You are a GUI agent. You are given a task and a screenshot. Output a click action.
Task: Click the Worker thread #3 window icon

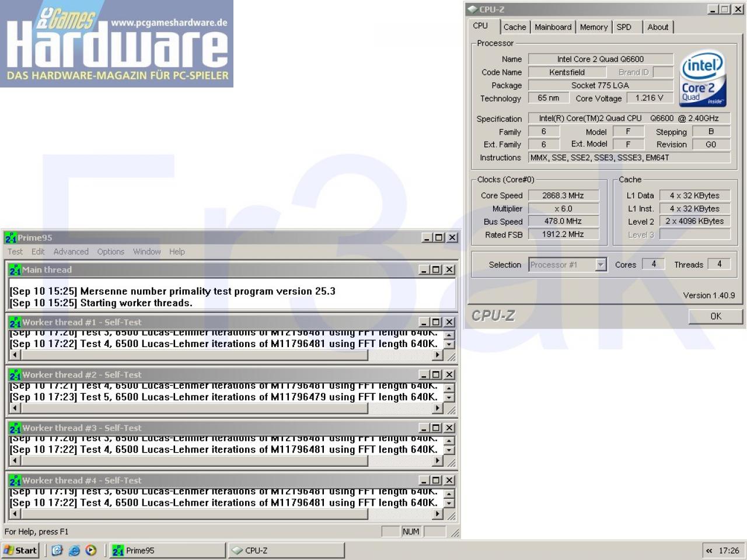[15, 428]
